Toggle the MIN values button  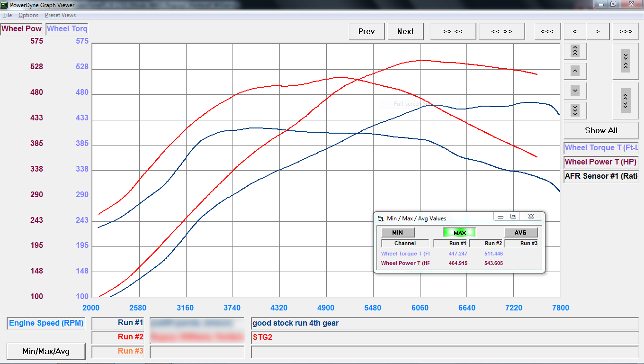click(x=398, y=233)
